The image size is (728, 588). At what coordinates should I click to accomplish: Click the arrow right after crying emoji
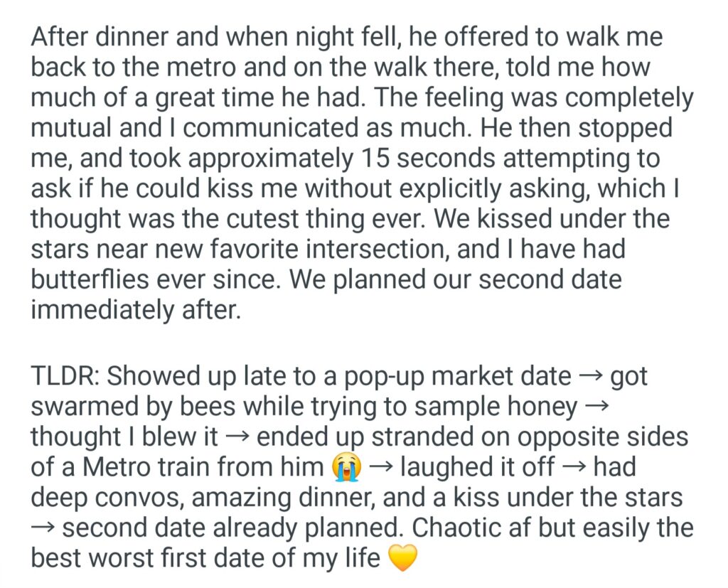[381, 467]
